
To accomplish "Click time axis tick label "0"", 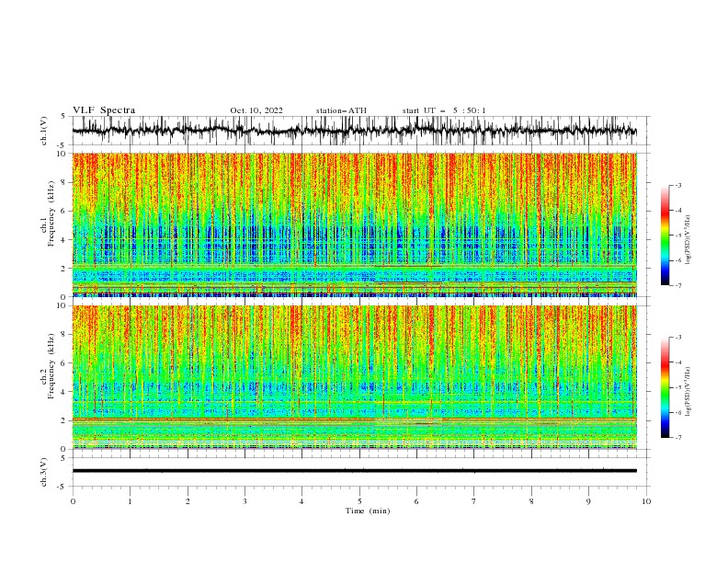I will click(73, 501).
